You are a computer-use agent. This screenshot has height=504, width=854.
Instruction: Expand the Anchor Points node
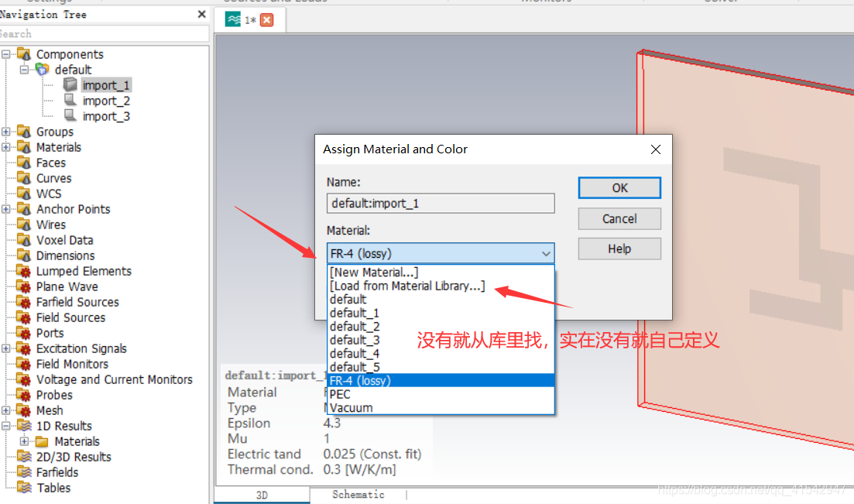pos(6,209)
